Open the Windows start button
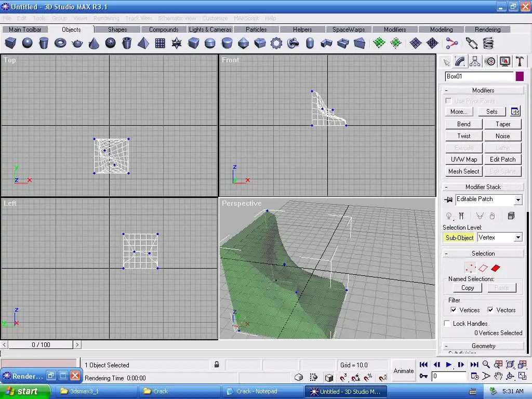The width and height of the screenshot is (532, 399). point(25,391)
